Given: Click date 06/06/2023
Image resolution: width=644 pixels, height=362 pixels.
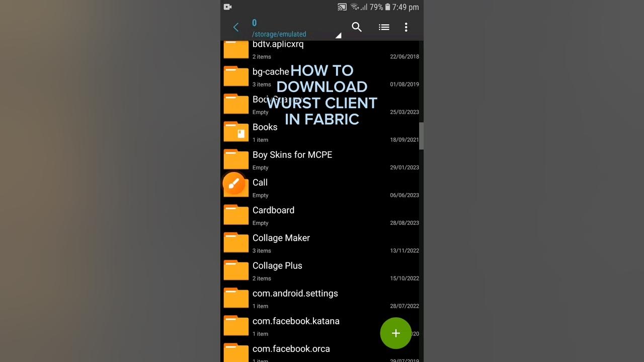Looking at the screenshot, I should click(405, 195).
